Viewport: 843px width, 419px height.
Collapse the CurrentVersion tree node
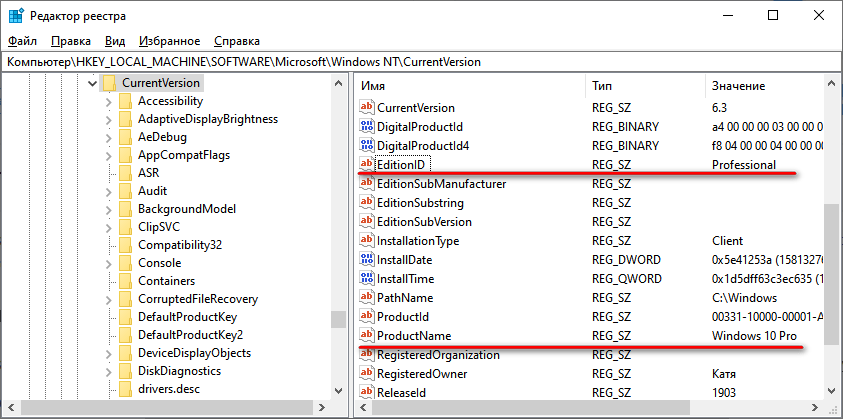92,83
